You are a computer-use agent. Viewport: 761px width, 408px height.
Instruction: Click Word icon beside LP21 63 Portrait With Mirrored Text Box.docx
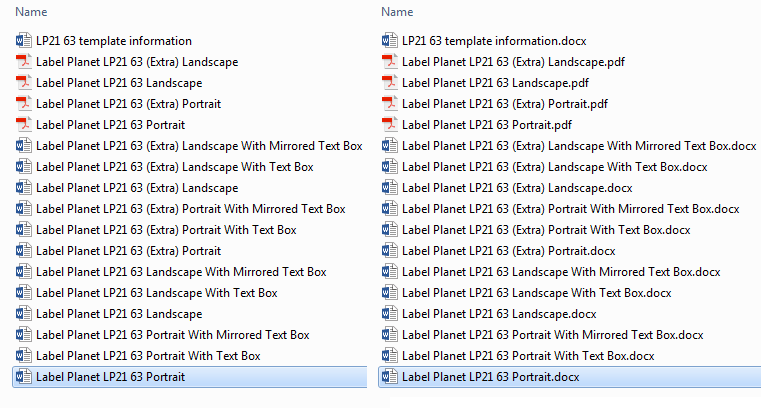pos(389,335)
